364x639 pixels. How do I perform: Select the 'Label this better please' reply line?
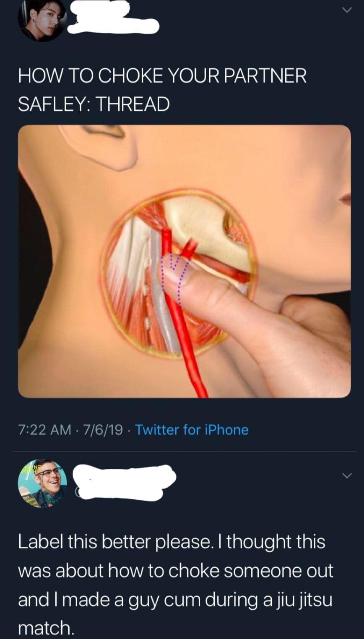click(172, 542)
